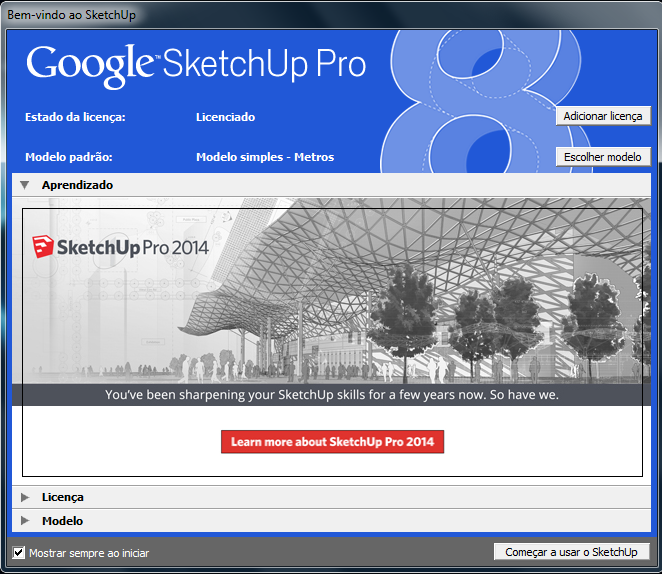Click the Modelo padrão label
Screen dimensions: 662x574
pyautogui.click(x=69, y=157)
